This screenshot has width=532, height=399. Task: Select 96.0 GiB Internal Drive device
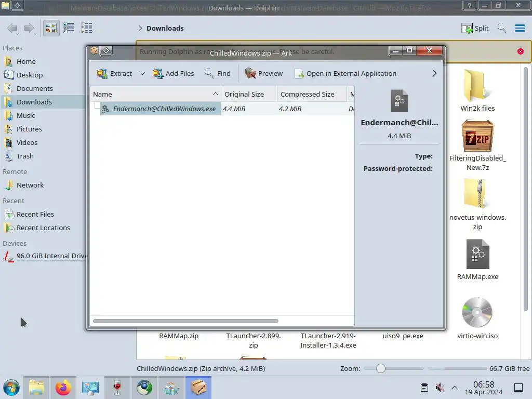[x=45, y=256]
